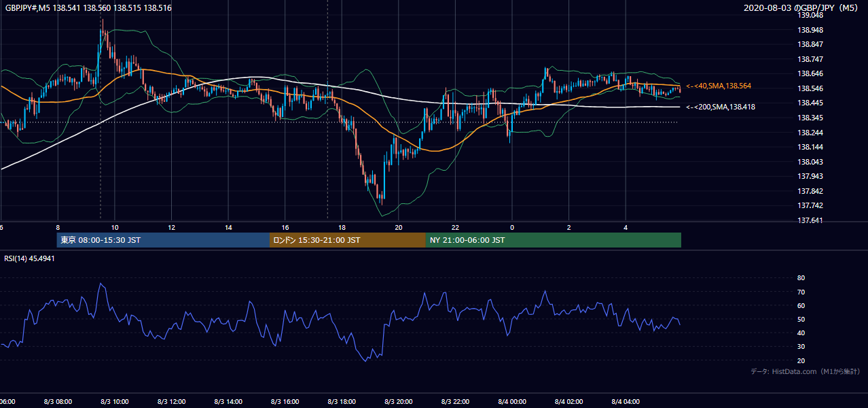868x408 pixels.
Task: Click the 138.144 price axis value
Action: click(810, 148)
